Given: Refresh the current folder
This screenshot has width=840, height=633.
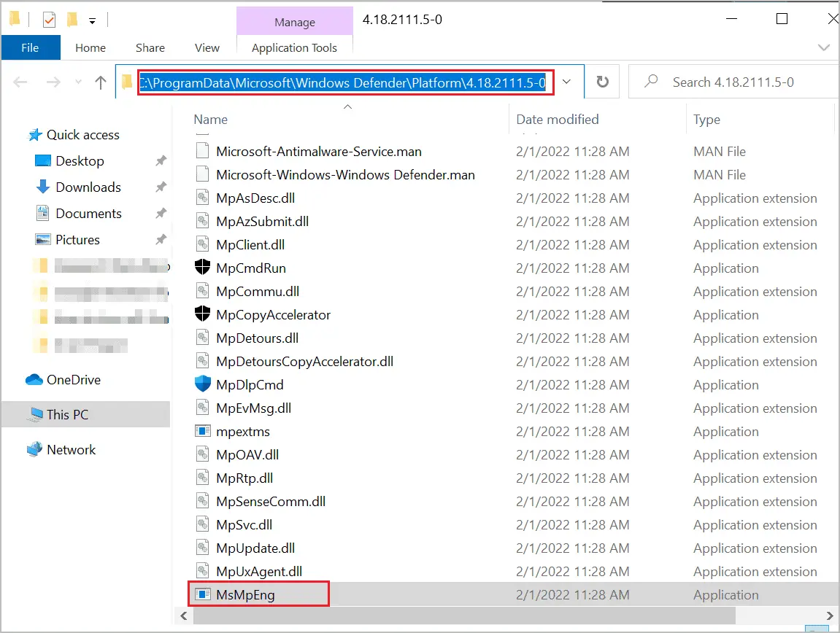Looking at the screenshot, I should point(602,82).
